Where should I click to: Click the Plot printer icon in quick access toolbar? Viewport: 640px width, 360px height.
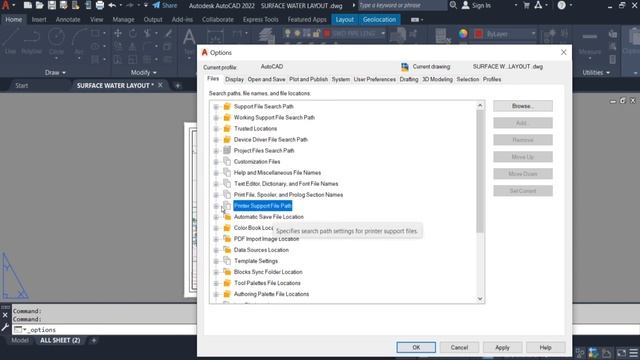coord(100,5)
